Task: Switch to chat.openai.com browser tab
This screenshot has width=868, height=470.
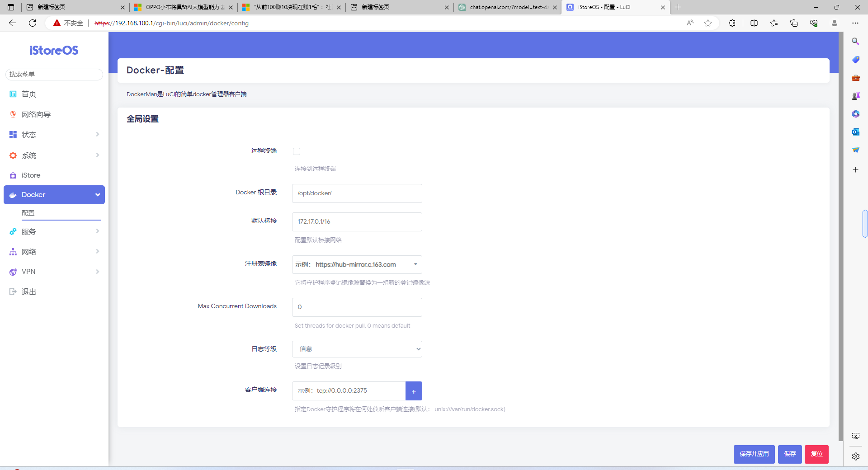Action: tap(507, 7)
